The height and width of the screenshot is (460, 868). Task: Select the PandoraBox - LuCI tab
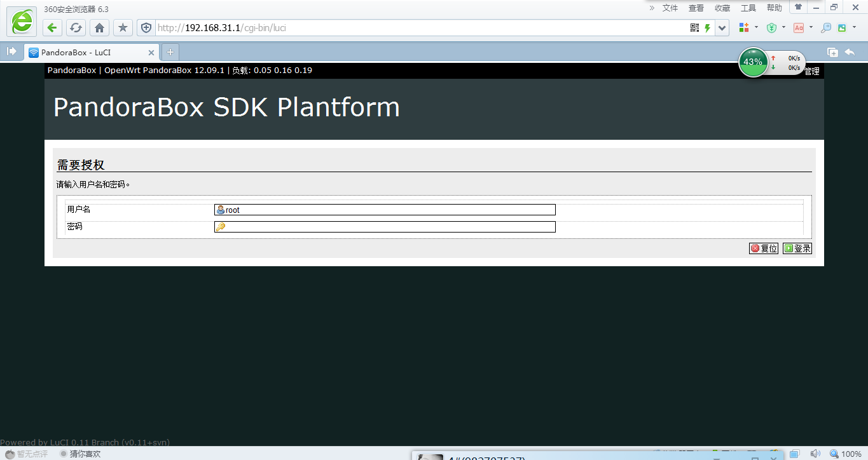[x=89, y=52]
